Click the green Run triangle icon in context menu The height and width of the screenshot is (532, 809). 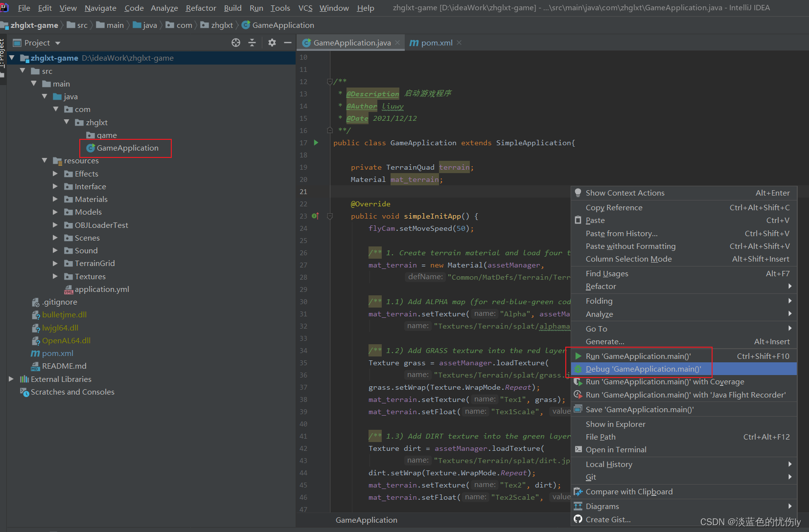(578, 356)
